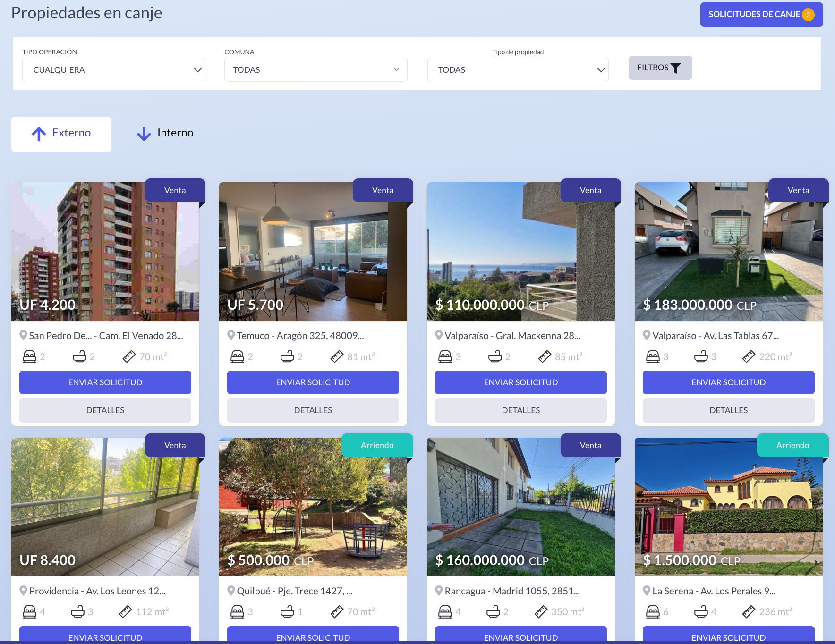Send request for Valparaíso Gral. Mackenna property
The image size is (835, 644).
click(521, 382)
